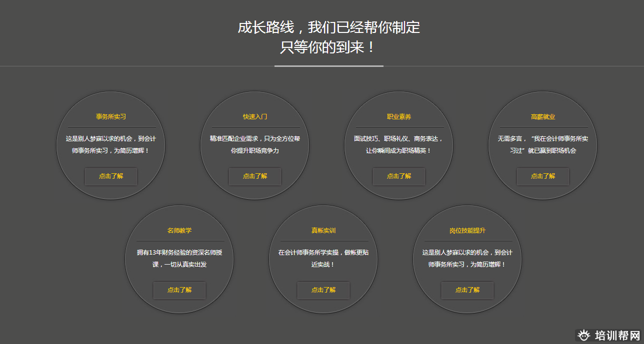This screenshot has width=644, height=344.
Task: Select the 高薪就业 heading
Action: [543, 117]
